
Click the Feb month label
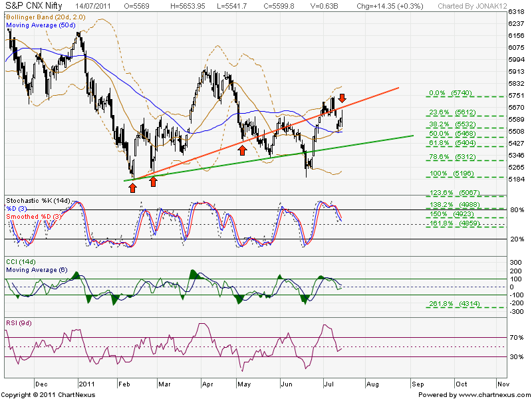click(x=124, y=384)
